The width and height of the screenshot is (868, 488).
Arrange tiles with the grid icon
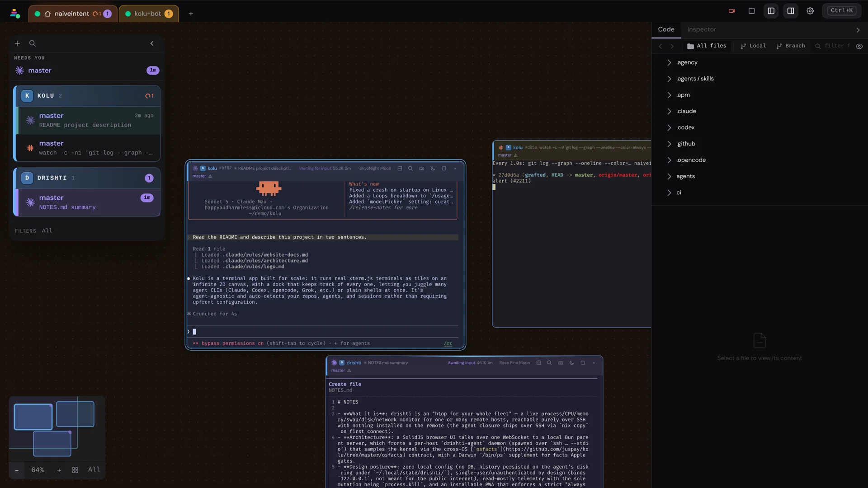coord(75,470)
